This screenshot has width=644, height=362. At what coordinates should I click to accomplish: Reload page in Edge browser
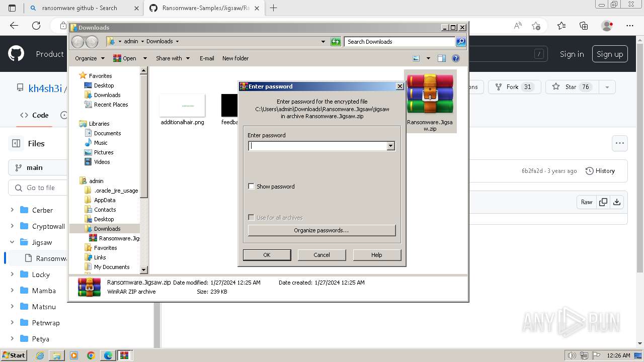[x=36, y=26]
